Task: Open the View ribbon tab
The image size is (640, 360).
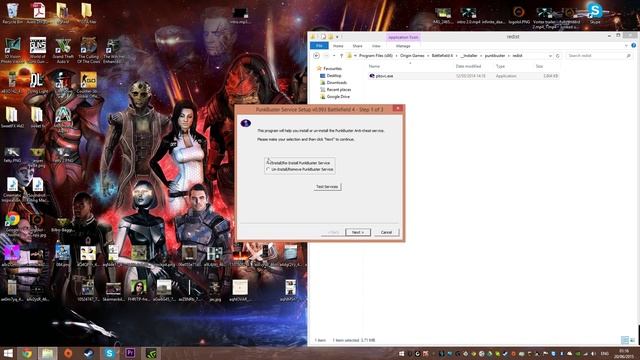Action: click(376, 46)
